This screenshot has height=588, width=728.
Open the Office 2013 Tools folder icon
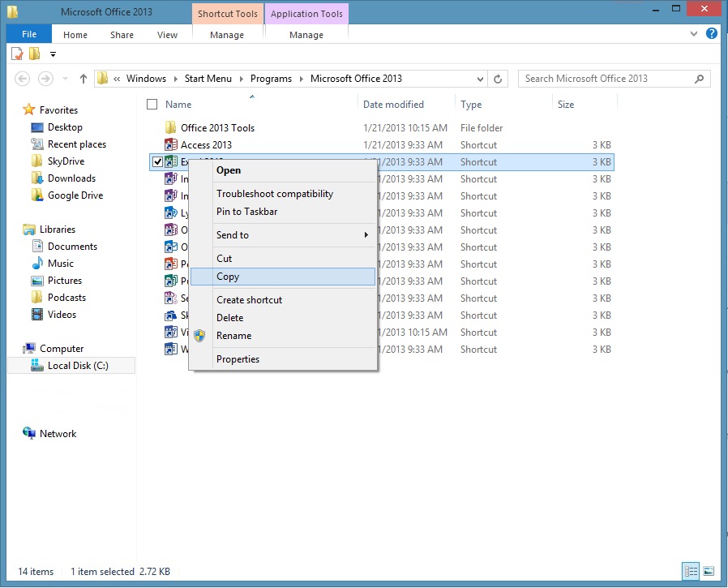[x=170, y=127]
